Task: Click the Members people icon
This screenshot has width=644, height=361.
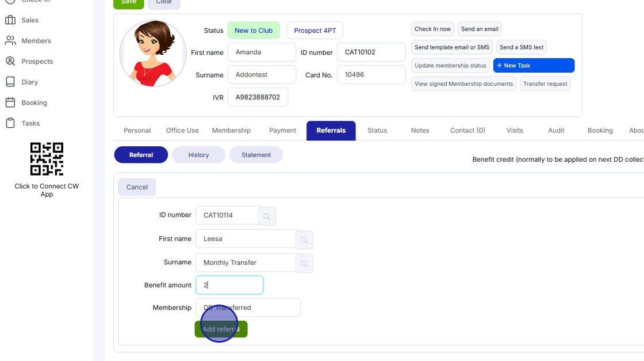Action: [x=10, y=40]
